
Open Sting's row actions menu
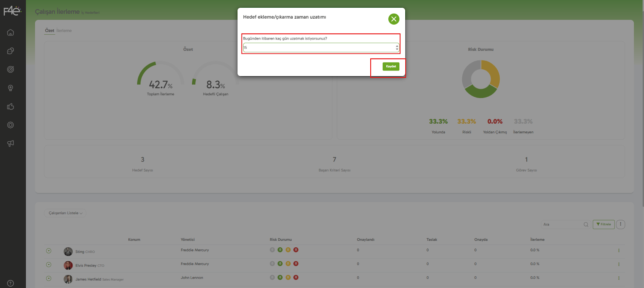(619, 251)
